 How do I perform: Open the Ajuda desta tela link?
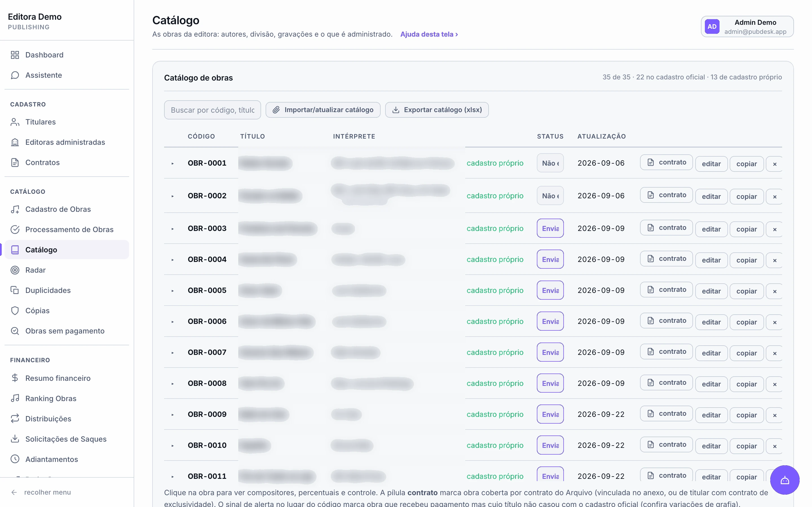pos(429,34)
